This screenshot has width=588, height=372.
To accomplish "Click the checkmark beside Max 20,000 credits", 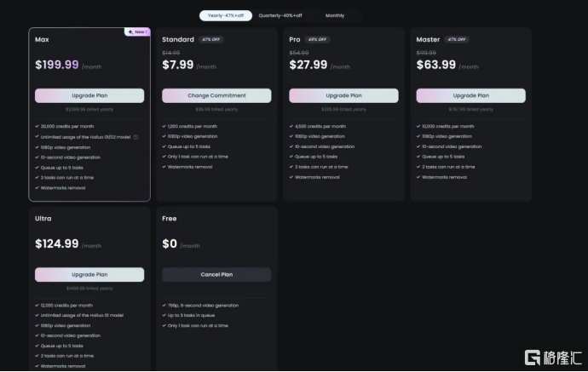I will (37, 126).
